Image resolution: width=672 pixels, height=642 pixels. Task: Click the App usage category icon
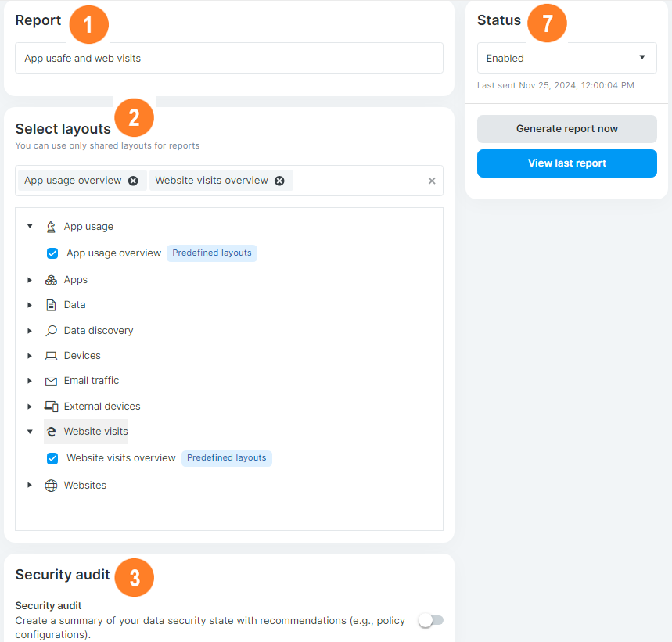[51, 226]
